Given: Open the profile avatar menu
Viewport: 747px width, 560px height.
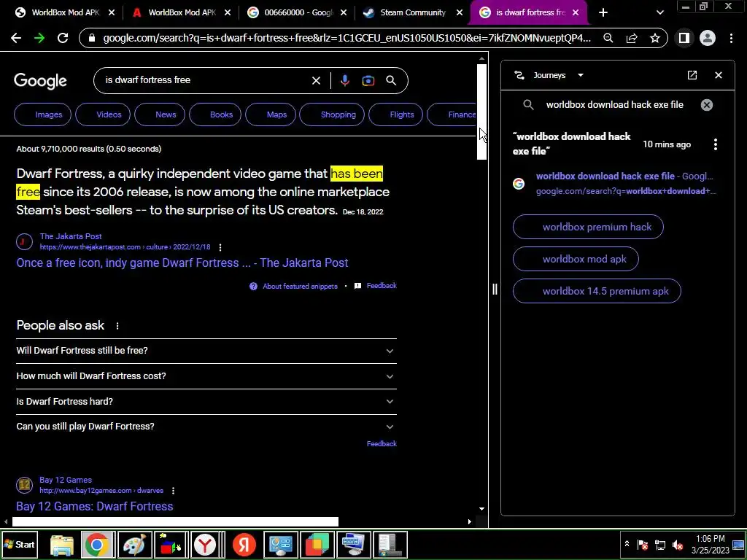Looking at the screenshot, I should (708, 38).
